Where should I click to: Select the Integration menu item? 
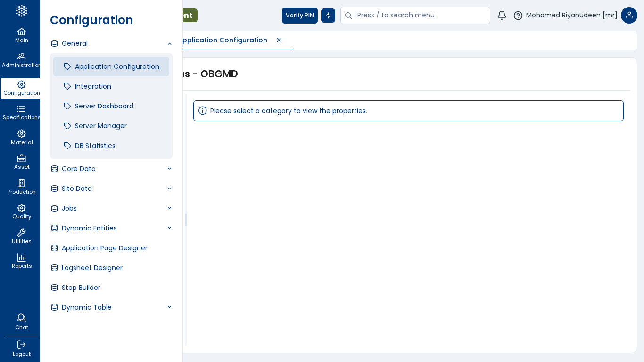click(x=93, y=86)
